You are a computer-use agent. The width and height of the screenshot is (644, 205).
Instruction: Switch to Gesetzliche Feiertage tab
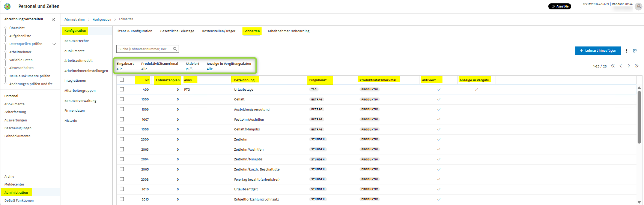pyautogui.click(x=177, y=31)
